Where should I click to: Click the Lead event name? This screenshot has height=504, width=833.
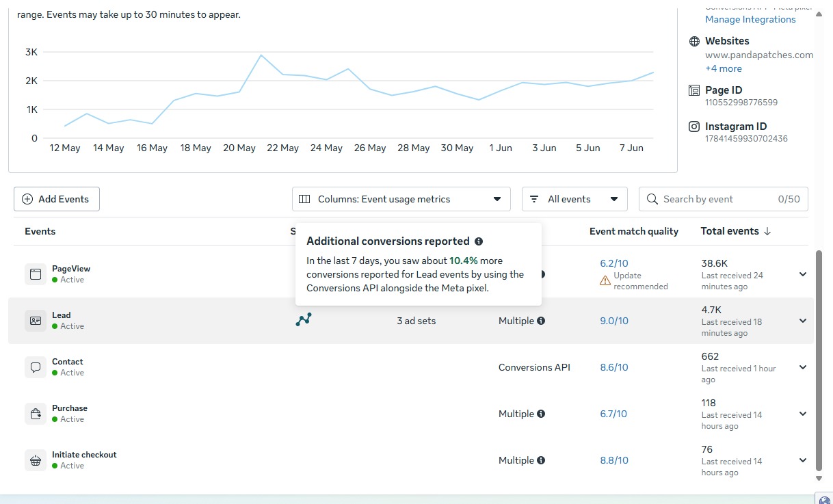62,315
